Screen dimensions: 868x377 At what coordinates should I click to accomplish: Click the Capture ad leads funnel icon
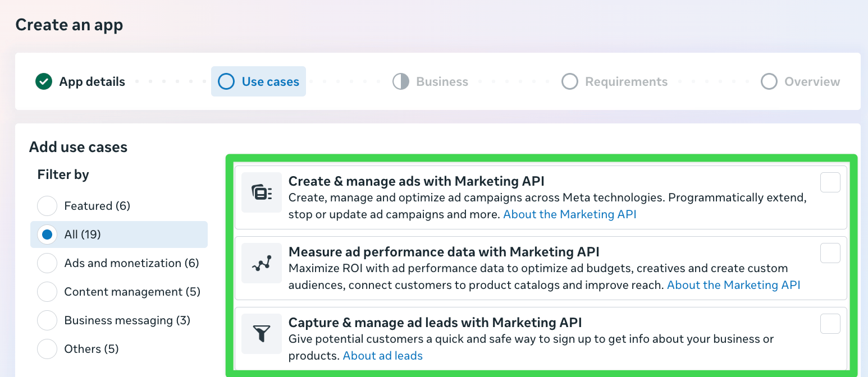[x=262, y=334]
